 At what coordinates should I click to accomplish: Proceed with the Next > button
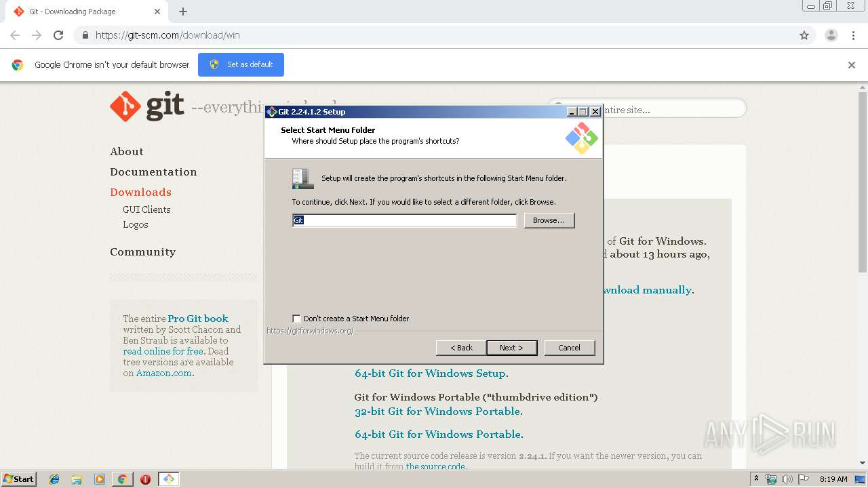click(511, 348)
